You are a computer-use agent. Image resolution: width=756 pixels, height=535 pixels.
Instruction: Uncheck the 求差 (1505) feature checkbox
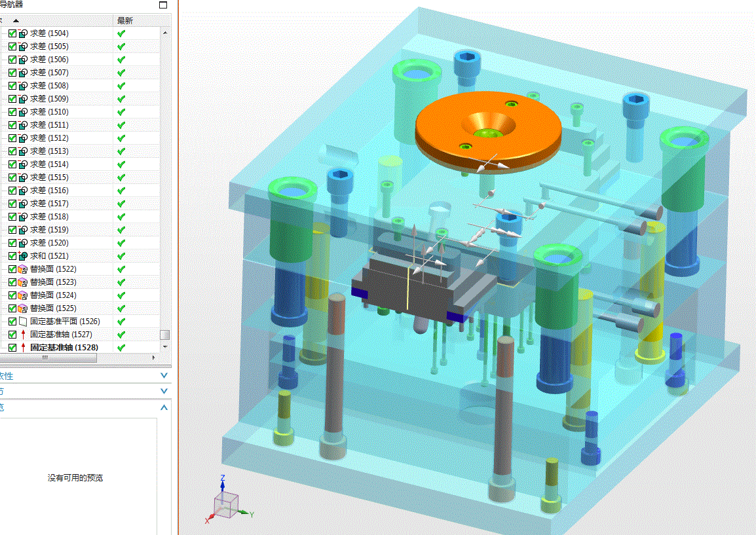pyautogui.click(x=12, y=46)
